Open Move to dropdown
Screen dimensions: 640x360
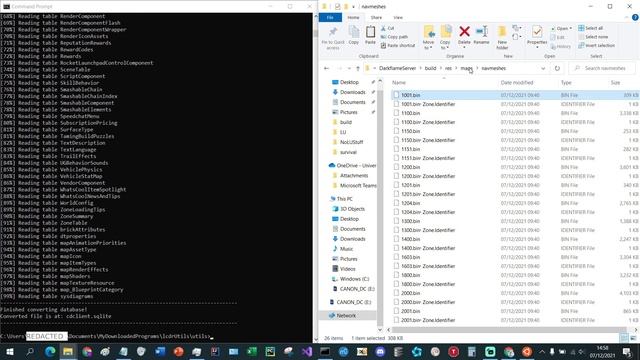coord(428,38)
